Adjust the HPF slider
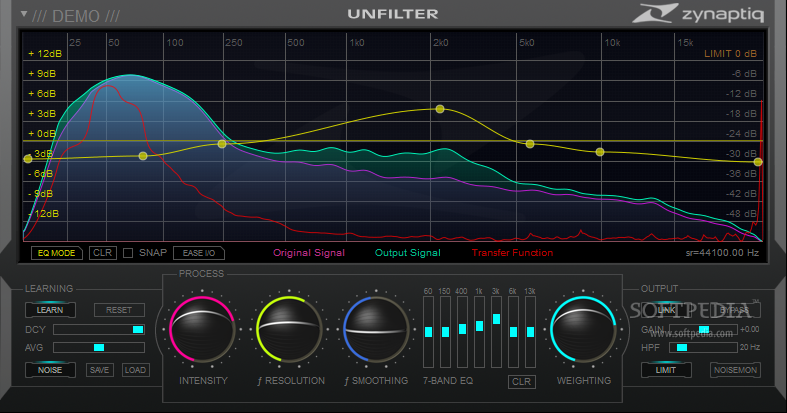This screenshot has height=413, width=787. pos(703,347)
